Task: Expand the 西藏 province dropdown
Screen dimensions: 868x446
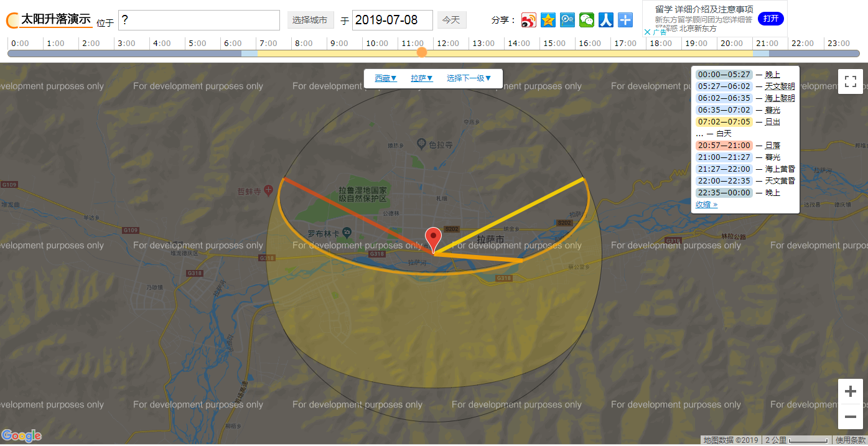Action: tap(386, 78)
